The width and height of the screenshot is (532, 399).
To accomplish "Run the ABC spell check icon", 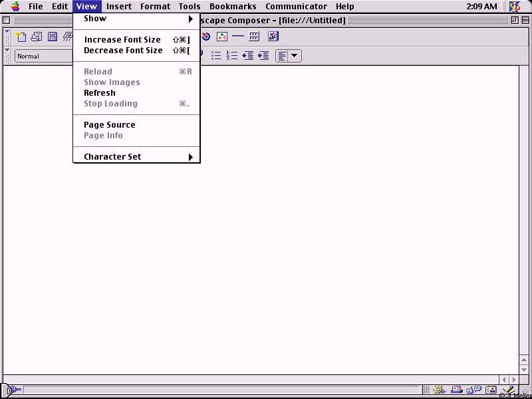I will click(x=273, y=37).
